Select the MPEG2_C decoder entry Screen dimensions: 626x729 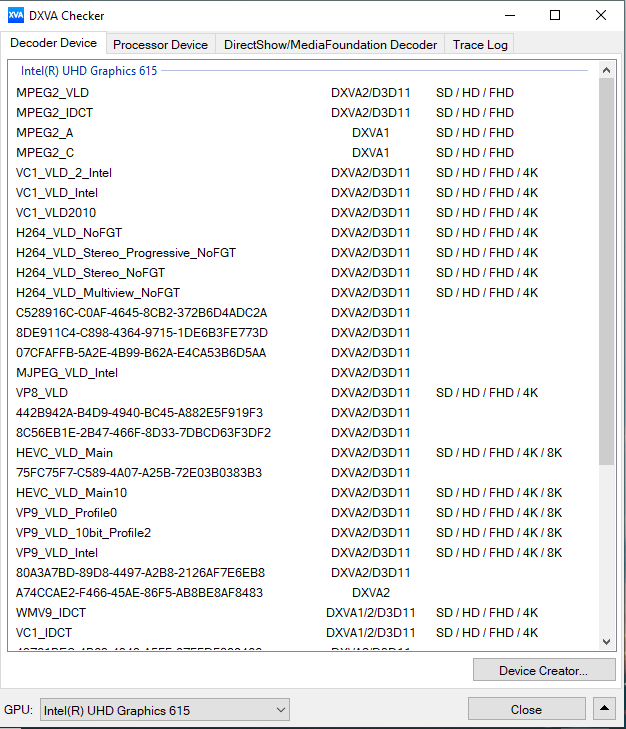[302, 152]
